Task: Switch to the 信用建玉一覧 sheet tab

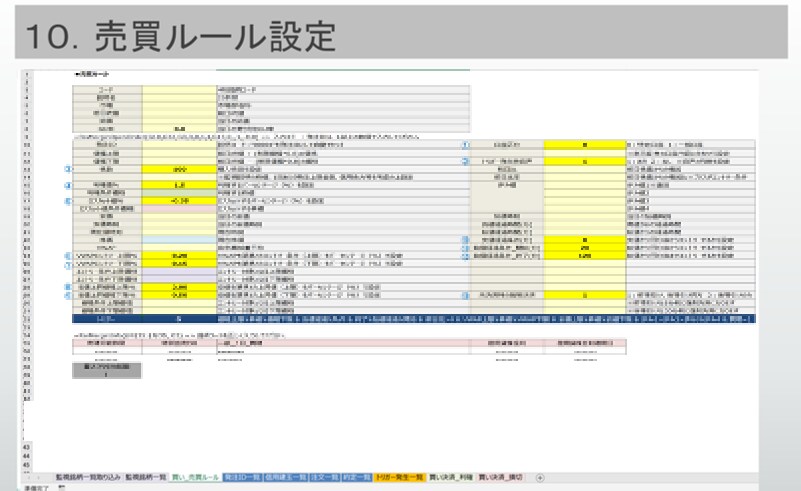Action: tap(286, 477)
